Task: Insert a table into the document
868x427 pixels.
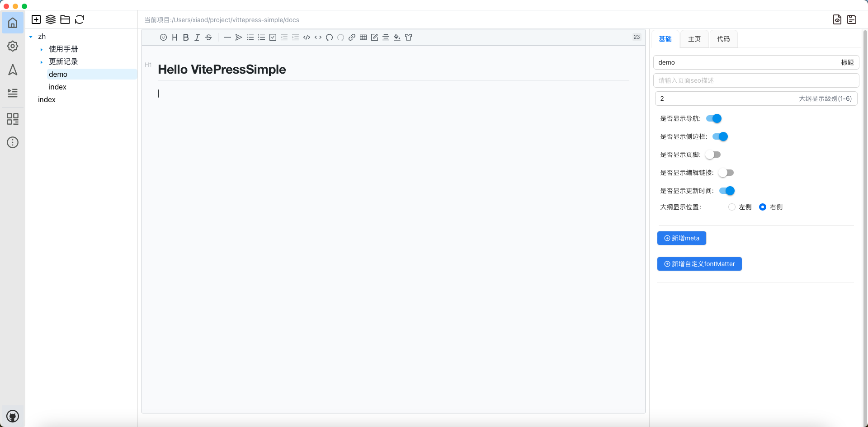Action: pyautogui.click(x=363, y=38)
